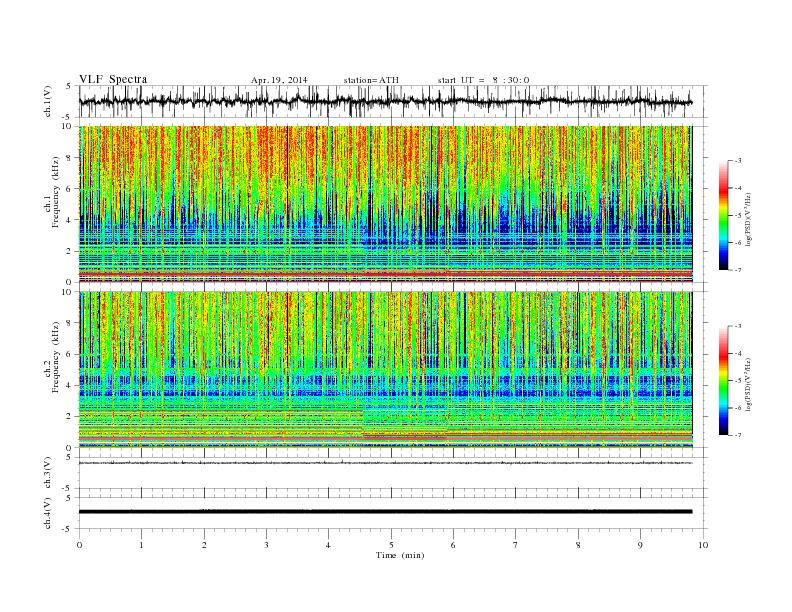Click the time axis tick label "10" at bottom right
Viewport: 792px width, 612px height.
[703, 545]
